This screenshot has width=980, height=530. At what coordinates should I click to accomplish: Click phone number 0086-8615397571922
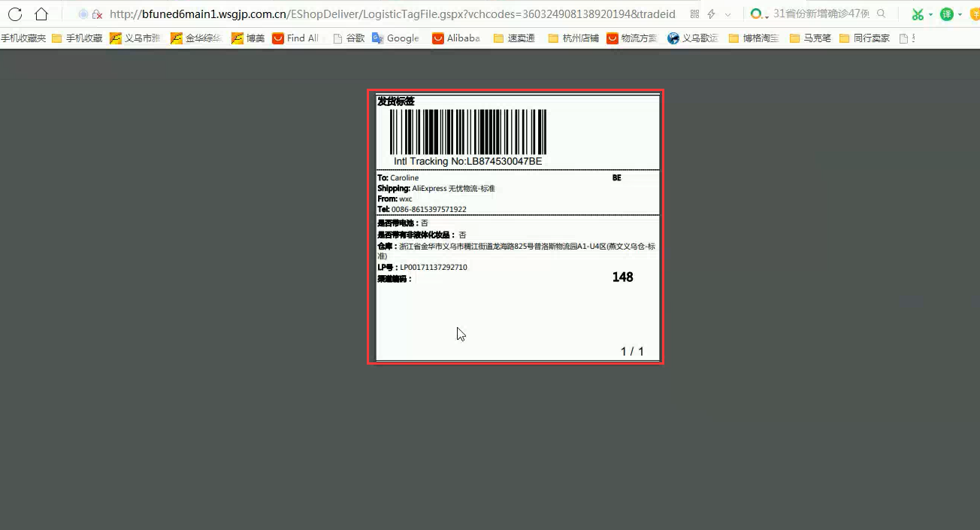tap(429, 210)
